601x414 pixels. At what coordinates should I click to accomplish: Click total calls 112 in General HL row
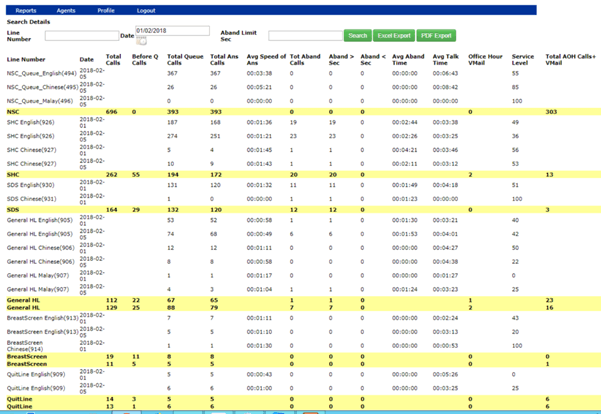click(x=111, y=300)
